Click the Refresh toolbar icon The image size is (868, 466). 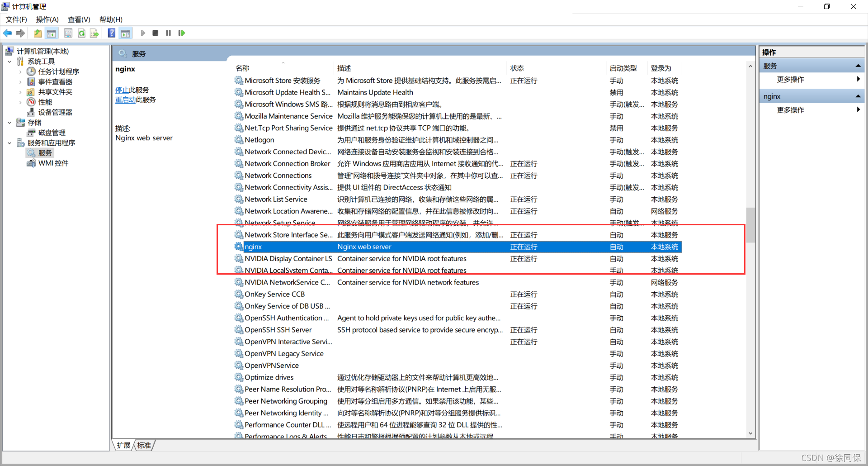coord(81,33)
